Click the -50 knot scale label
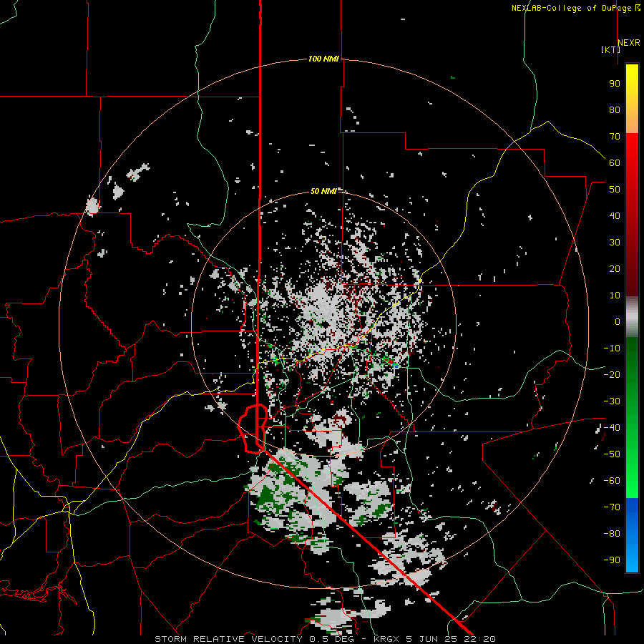This screenshot has width=644, height=644. (x=612, y=454)
